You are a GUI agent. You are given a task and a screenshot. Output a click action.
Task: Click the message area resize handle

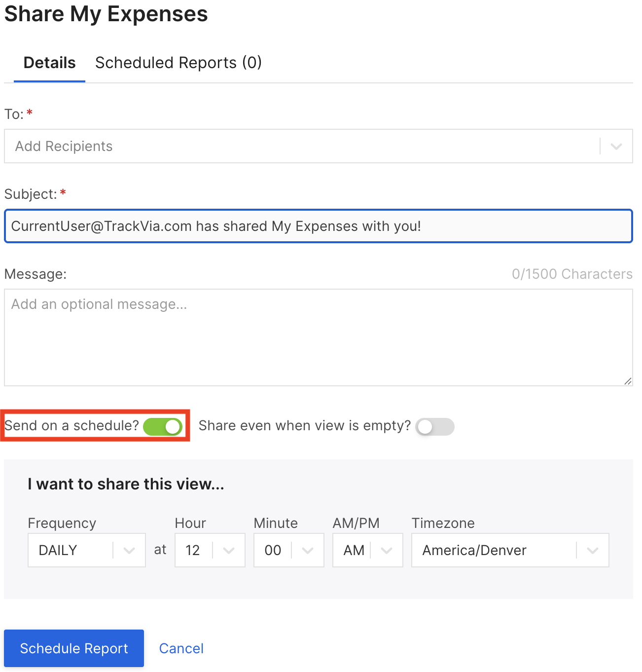tap(627, 381)
